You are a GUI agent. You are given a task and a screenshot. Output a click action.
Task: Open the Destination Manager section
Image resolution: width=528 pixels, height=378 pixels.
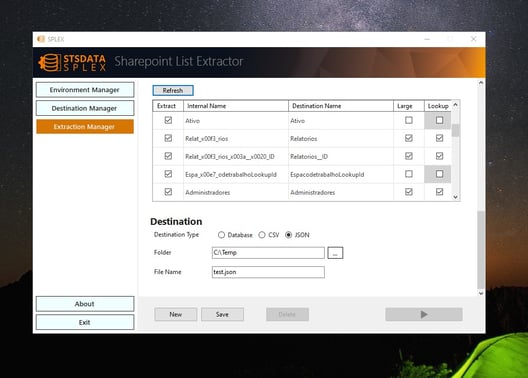click(85, 108)
